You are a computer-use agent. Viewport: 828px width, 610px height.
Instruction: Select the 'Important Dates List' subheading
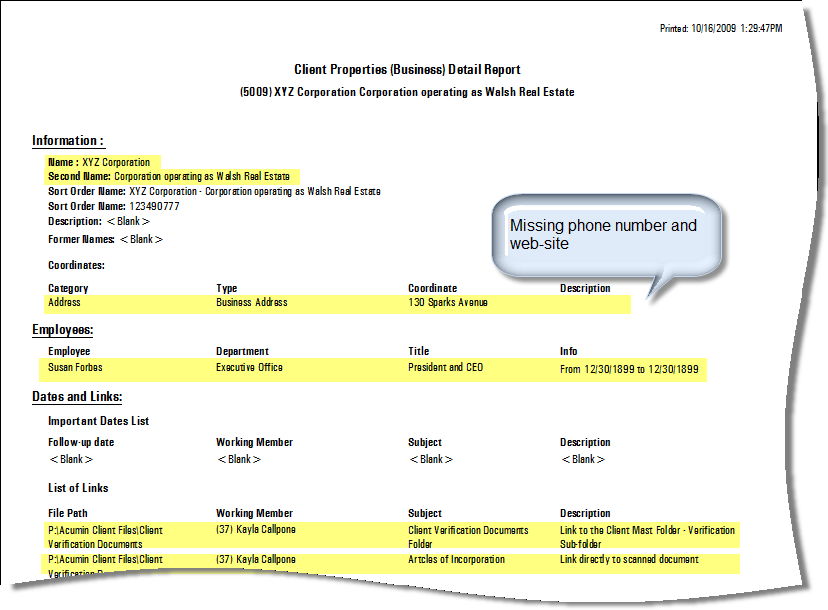click(x=98, y=421)
